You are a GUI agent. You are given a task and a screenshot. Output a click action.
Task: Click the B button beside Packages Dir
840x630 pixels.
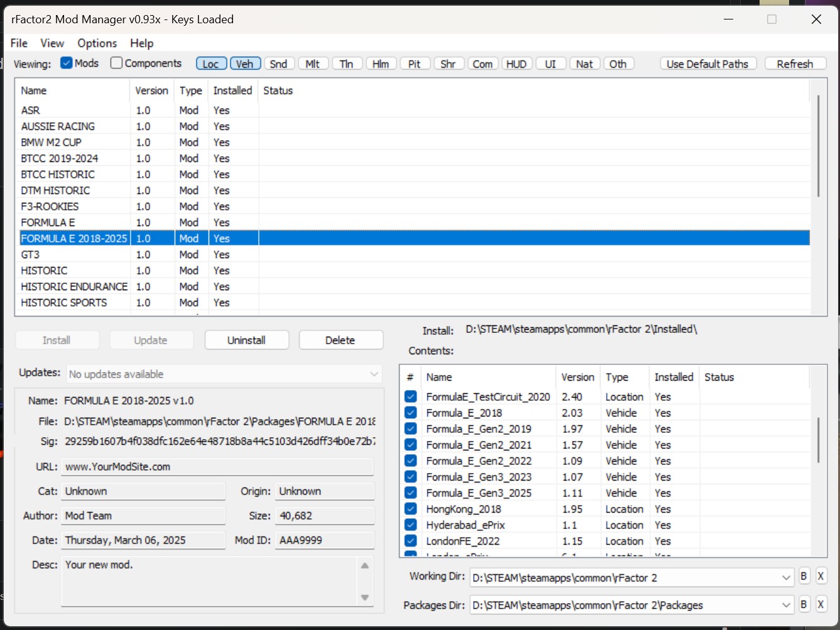tap(804, 605)
